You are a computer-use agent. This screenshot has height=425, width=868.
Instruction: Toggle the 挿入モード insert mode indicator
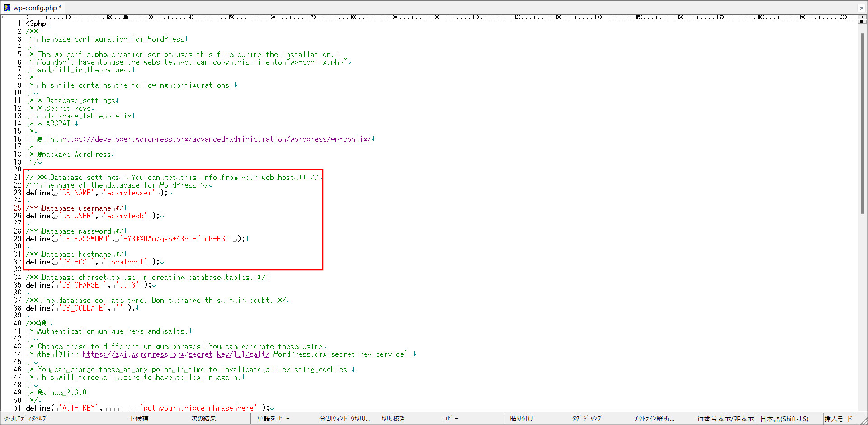[x=838, y=419]
